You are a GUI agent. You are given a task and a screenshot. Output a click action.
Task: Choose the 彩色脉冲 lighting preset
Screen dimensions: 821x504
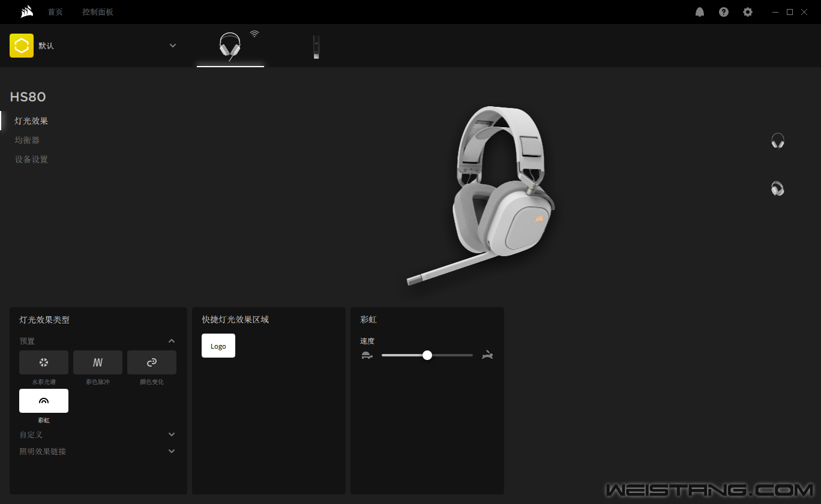click(x=98, y=362)
